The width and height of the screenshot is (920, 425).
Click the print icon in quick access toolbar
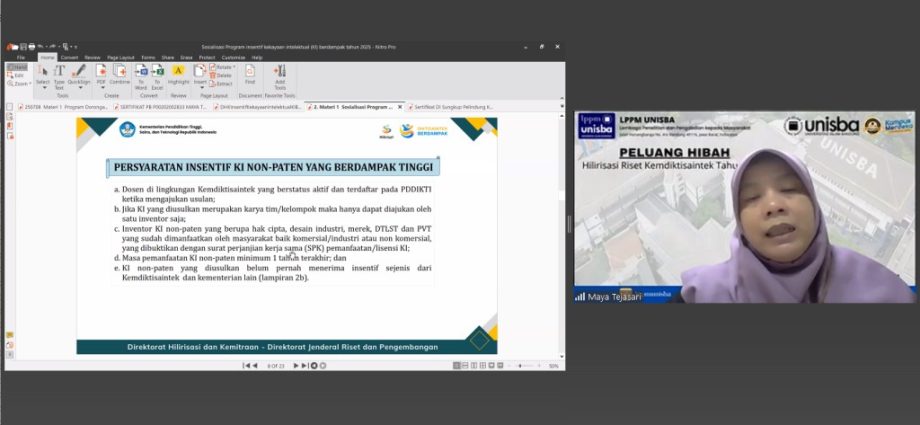pos(33,46)
